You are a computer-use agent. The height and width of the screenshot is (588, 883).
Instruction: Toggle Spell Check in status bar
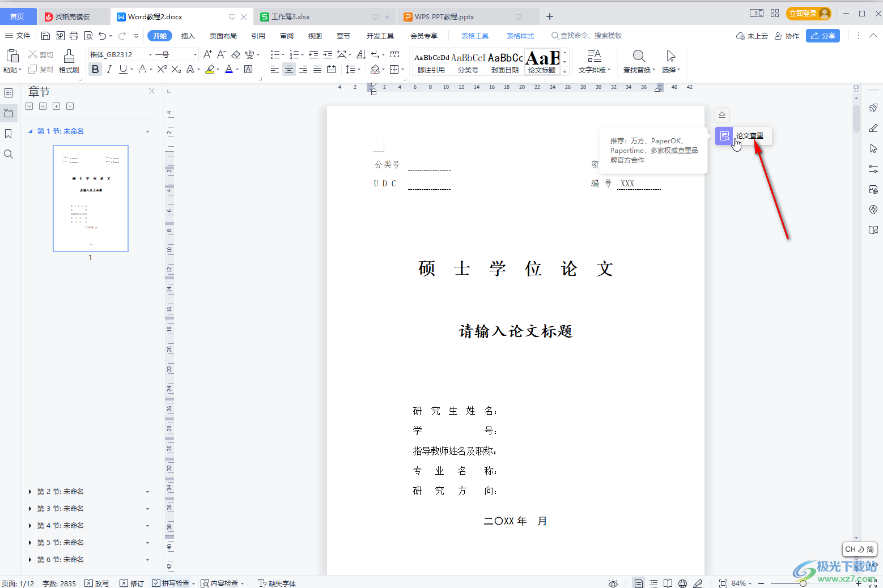(x=170, y=583)
